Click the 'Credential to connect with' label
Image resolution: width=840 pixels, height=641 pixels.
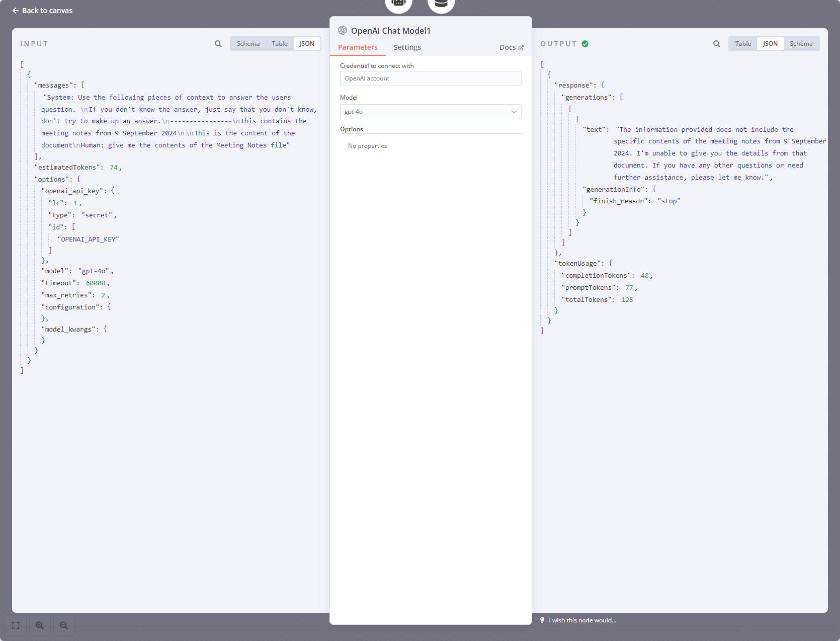click(x=377, y=66)
